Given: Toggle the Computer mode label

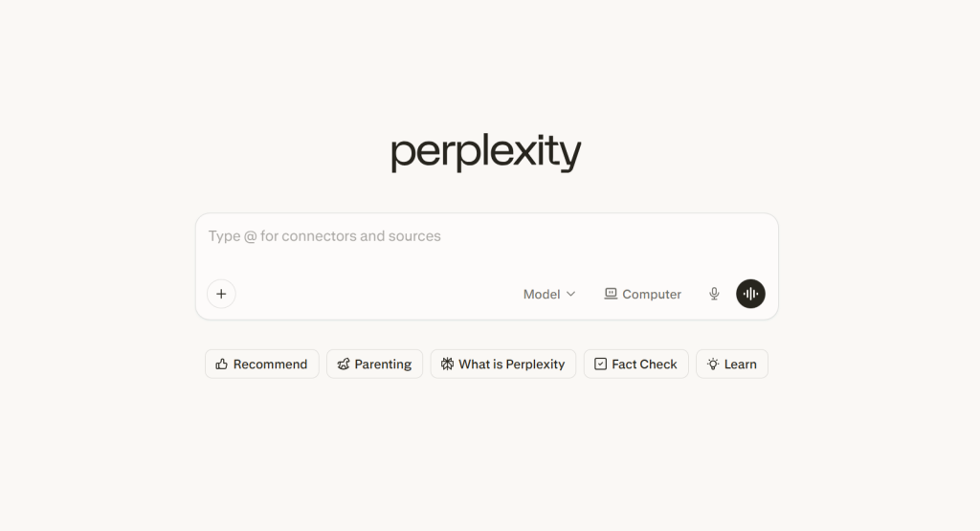Looking at the screenshot, I should click(x=652, y=294).
